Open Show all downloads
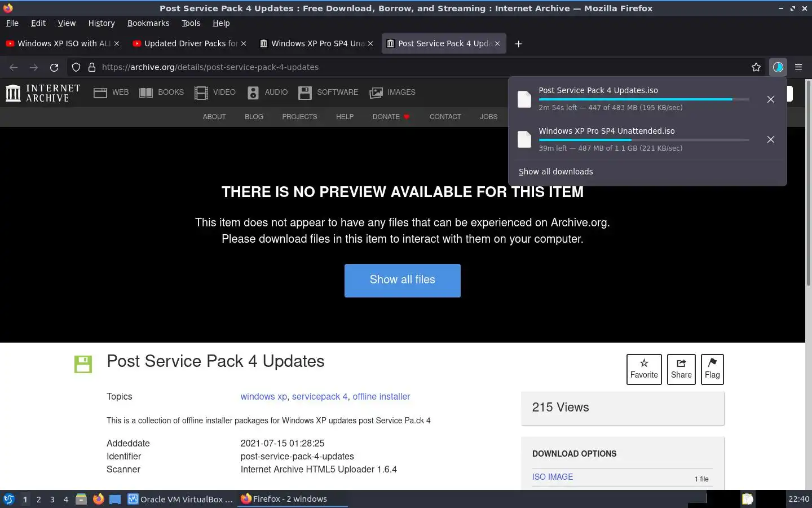 (x=556, y=172)
